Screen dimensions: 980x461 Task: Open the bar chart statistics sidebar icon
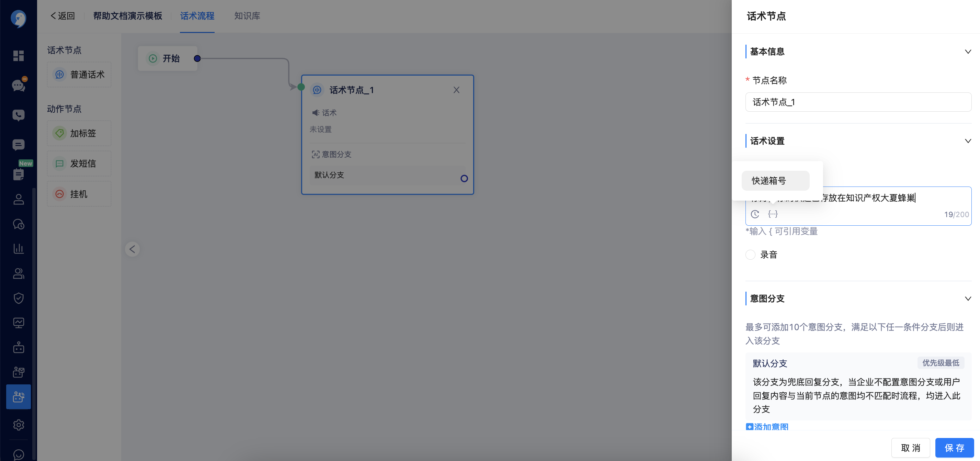point(18,248)
